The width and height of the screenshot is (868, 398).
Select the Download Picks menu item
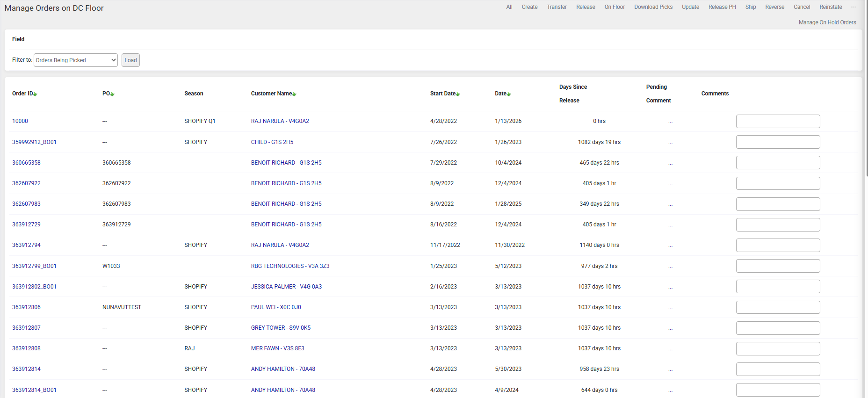(653, 7)
